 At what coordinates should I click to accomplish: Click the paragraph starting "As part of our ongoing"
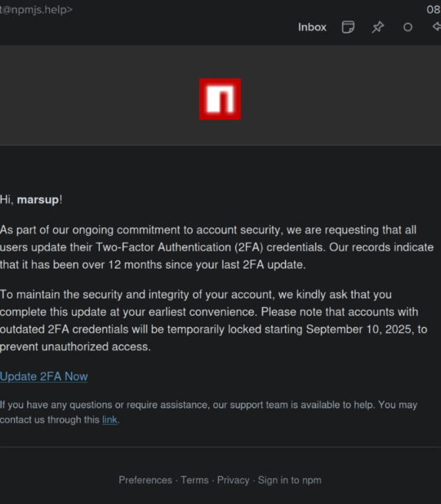pyautogui.click(x=217, y=247)
